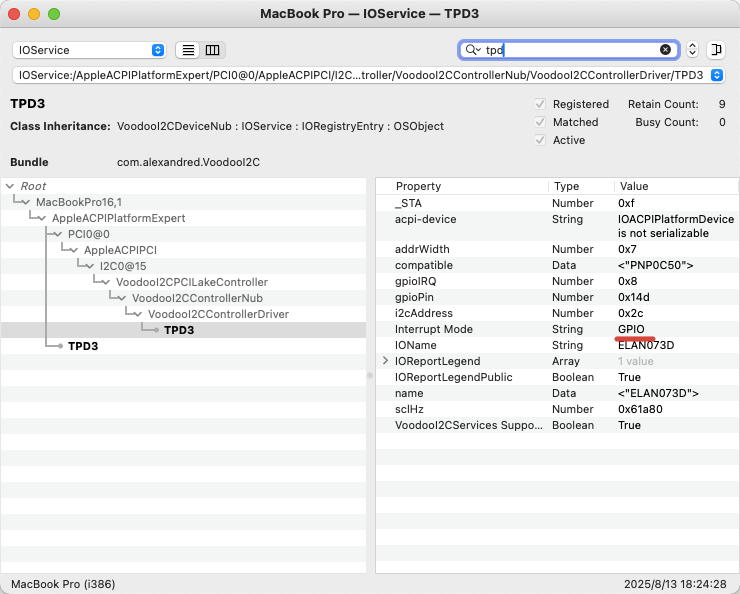Click the com.alexandred.VoodooI2C bundle text
Image resolution: width=740 pixels, height=594 pixels.
pyautogui.click(x=188, y=162)
